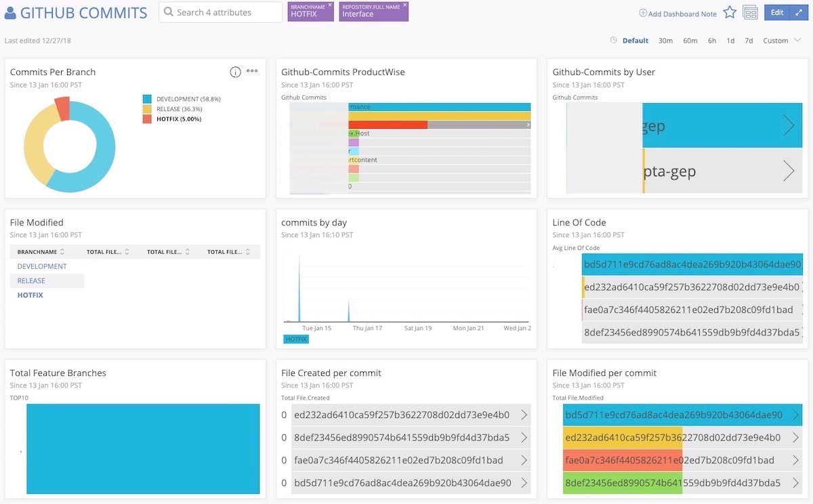Screen dimensions: 813x504
Task: Sort the table by BRANCHNAME column
Action: 41,252
